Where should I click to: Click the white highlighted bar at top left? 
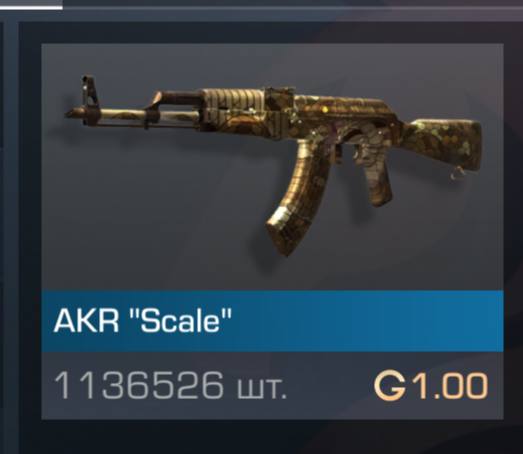(x=31, y=5)
